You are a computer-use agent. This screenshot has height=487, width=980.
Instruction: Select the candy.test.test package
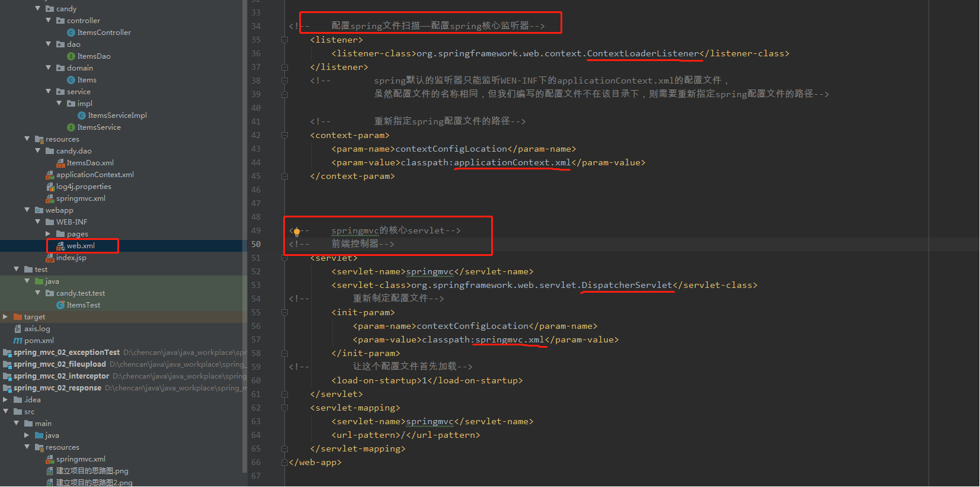coord(81,293)
